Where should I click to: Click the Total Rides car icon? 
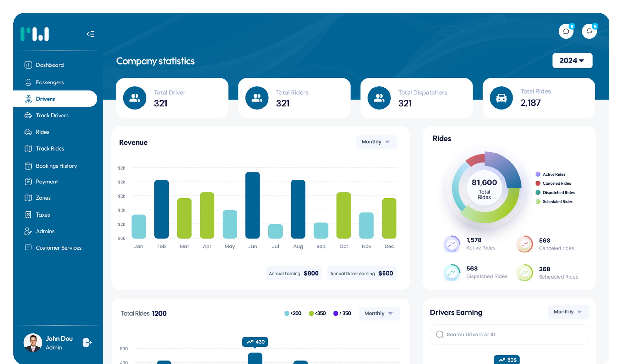[x=501, y=98]
